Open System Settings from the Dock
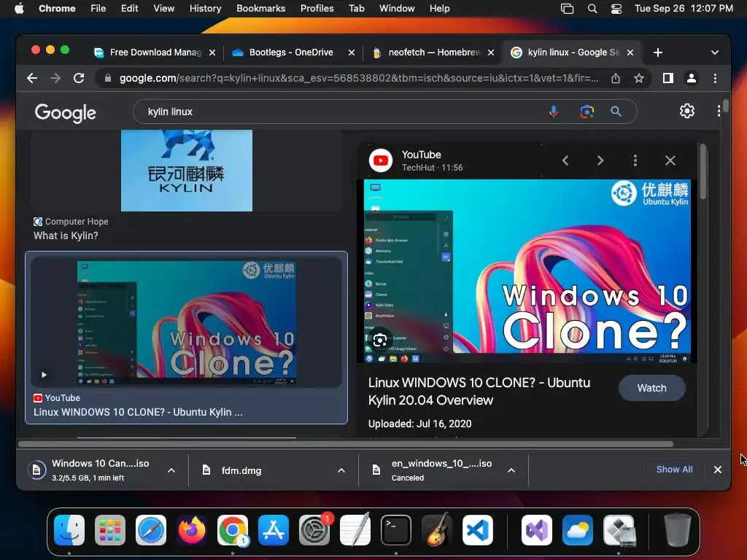The width and height of the screenshot is (747, 560). click(x=314, y=530)
